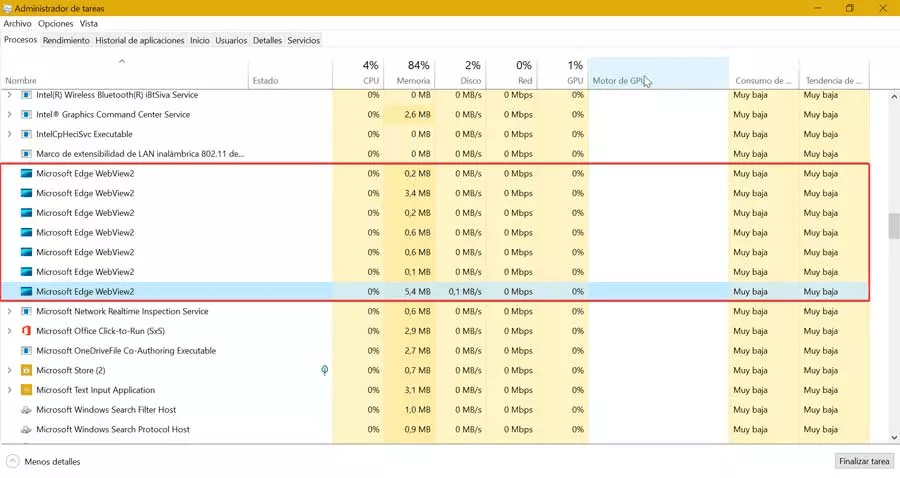Image resolution: width=900 pixels, height=478 pixels.
Task: Click the Microsoft Windows Search Filter Host icon
Action: [x=26, y=410]
